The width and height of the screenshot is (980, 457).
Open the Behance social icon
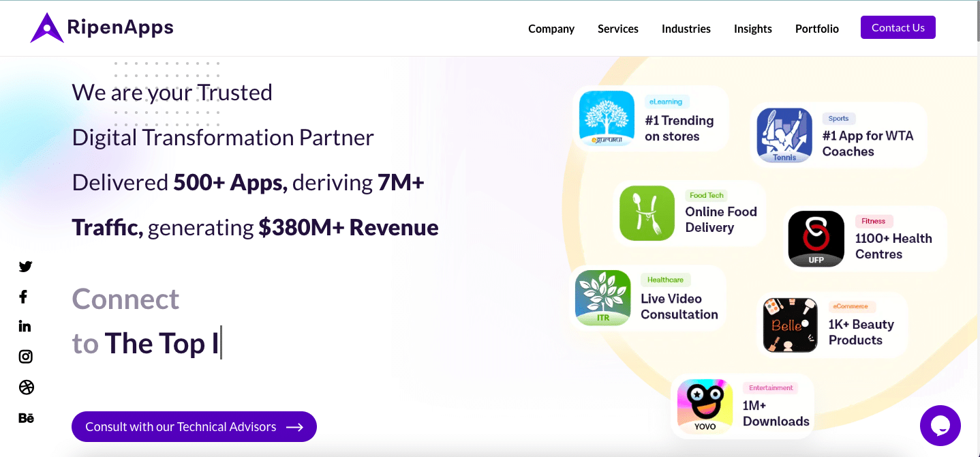click(x=26, y=418)
